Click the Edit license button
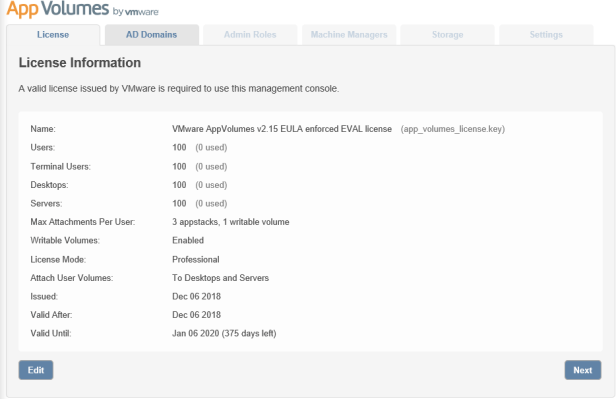 [x=36, y=370]
